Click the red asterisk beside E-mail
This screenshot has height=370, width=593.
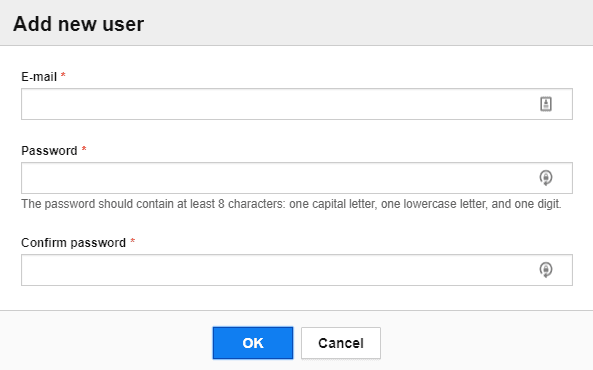[63, 75]
